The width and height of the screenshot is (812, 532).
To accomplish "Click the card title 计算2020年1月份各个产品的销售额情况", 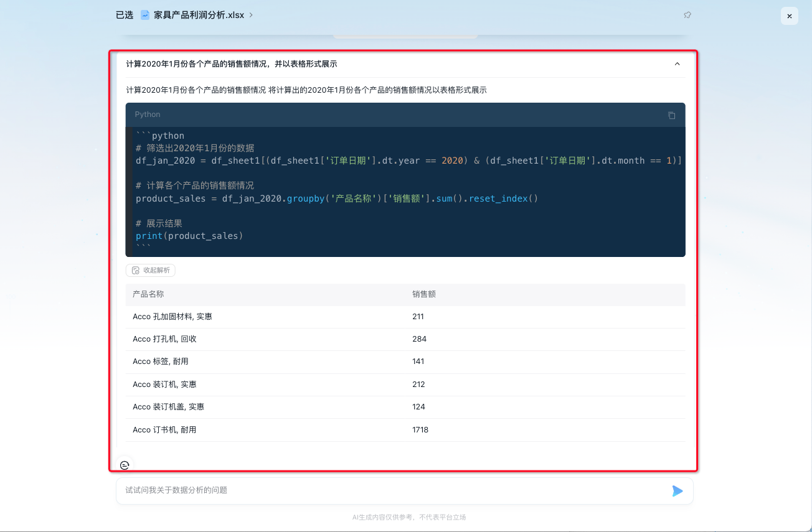I will point(232,64).
